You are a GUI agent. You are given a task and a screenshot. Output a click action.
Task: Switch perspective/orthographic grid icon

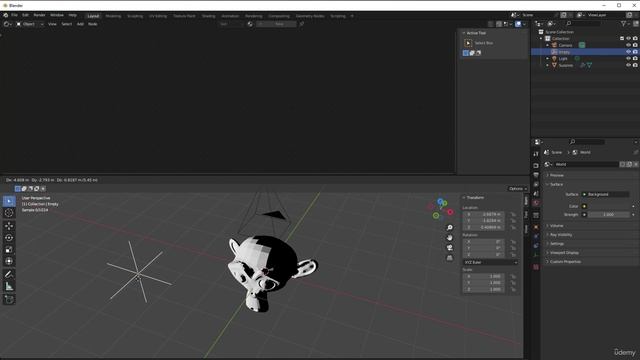[x=449, y=258]
